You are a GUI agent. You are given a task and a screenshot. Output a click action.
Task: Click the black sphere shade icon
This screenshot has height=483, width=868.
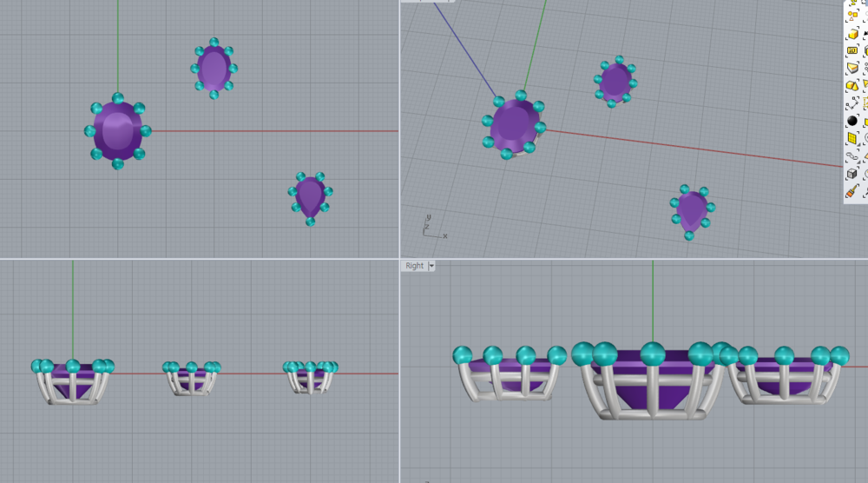click(852, 120)
